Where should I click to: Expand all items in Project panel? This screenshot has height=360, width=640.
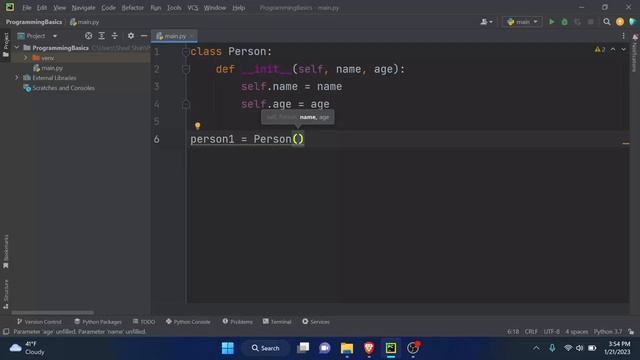click(102, 36)
